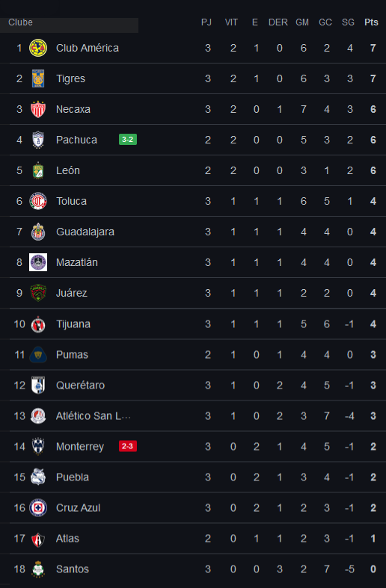This screenshot has width=386, height=588.
Task: Select the Necaxa striped crest
Action: (38, 109)
